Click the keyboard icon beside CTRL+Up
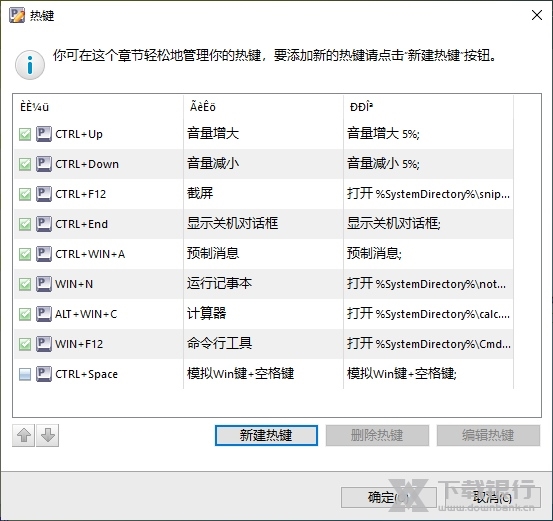Image resolution: width=553 pixels, height=521 pixels. [44, 134]
